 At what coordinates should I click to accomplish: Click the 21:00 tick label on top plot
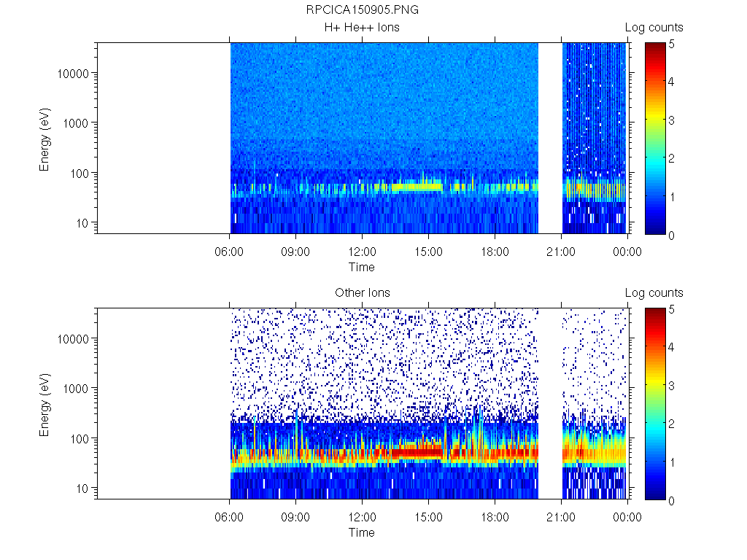[x=561, y=252]
